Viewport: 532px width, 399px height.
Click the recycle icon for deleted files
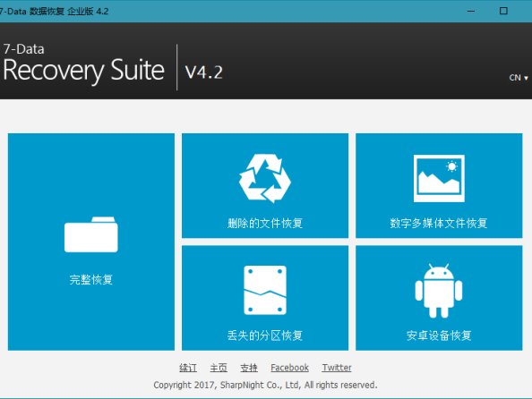tap(265, 178)
